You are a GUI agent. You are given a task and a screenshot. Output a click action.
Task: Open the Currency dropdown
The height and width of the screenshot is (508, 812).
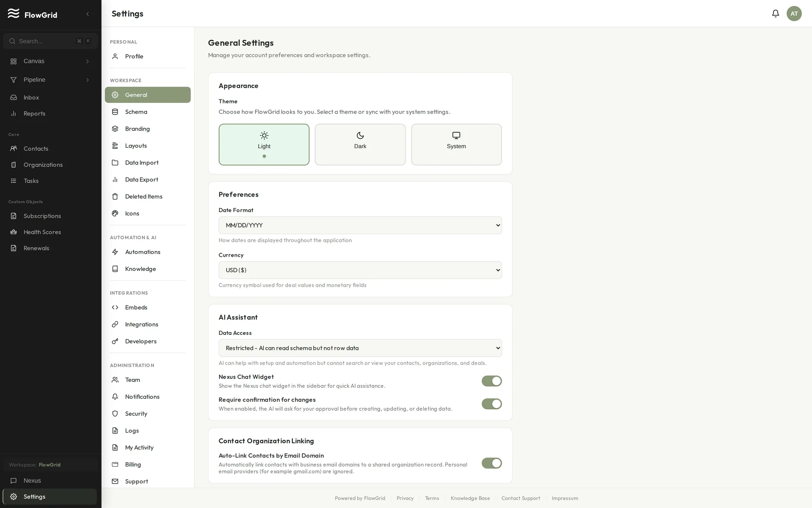360,270
